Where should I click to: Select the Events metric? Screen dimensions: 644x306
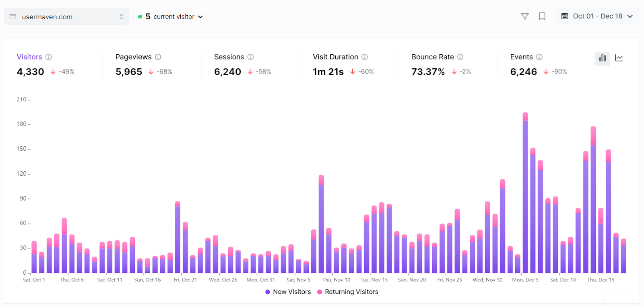tap(539, 64)
